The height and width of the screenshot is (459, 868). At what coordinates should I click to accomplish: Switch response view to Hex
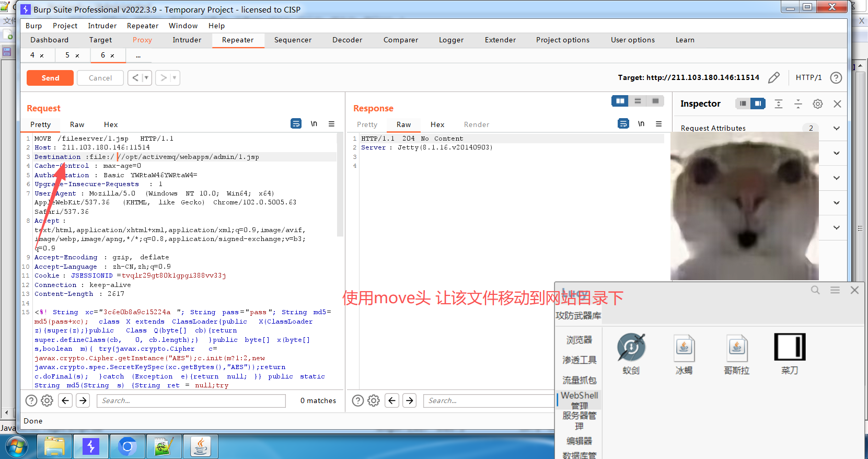437,124
